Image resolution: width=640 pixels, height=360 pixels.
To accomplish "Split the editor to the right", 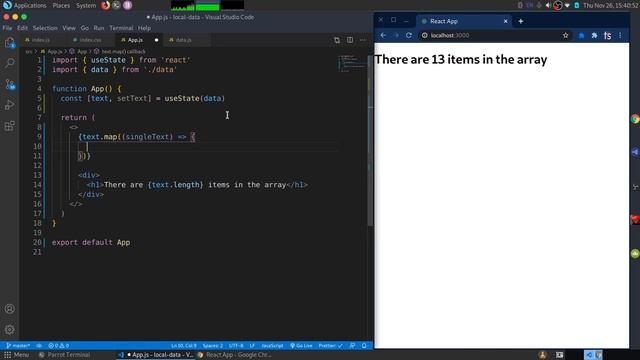I will click(350, 40).
